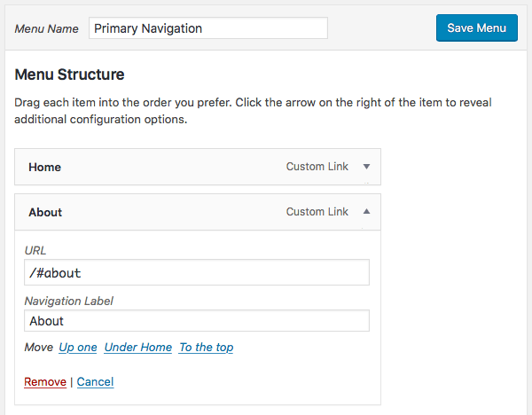Click into the URL field containing /#about

pos(197,272)
